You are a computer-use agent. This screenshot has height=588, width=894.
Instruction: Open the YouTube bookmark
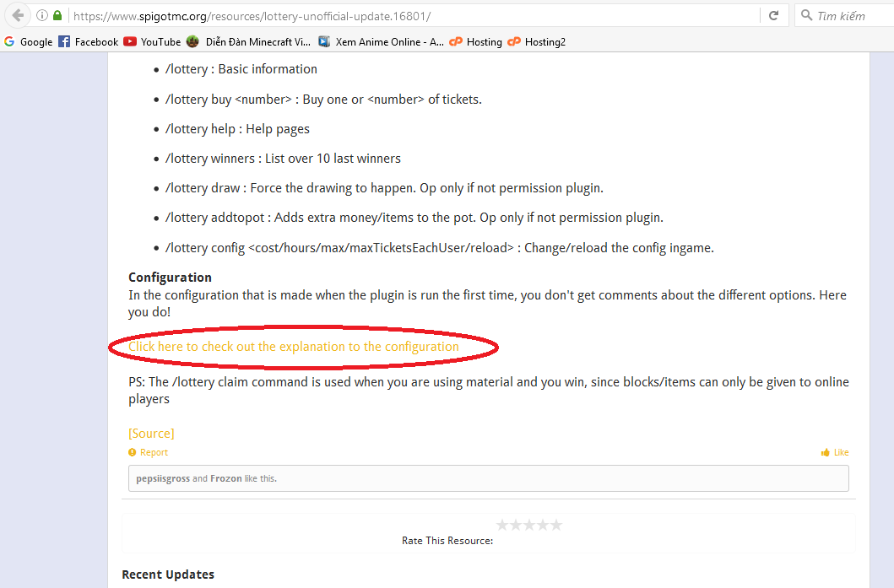coord(152,41)
